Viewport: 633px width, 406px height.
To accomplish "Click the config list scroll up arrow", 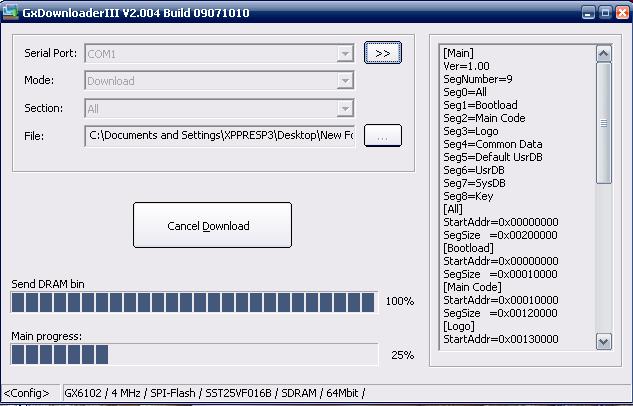I will click(604, 53).
